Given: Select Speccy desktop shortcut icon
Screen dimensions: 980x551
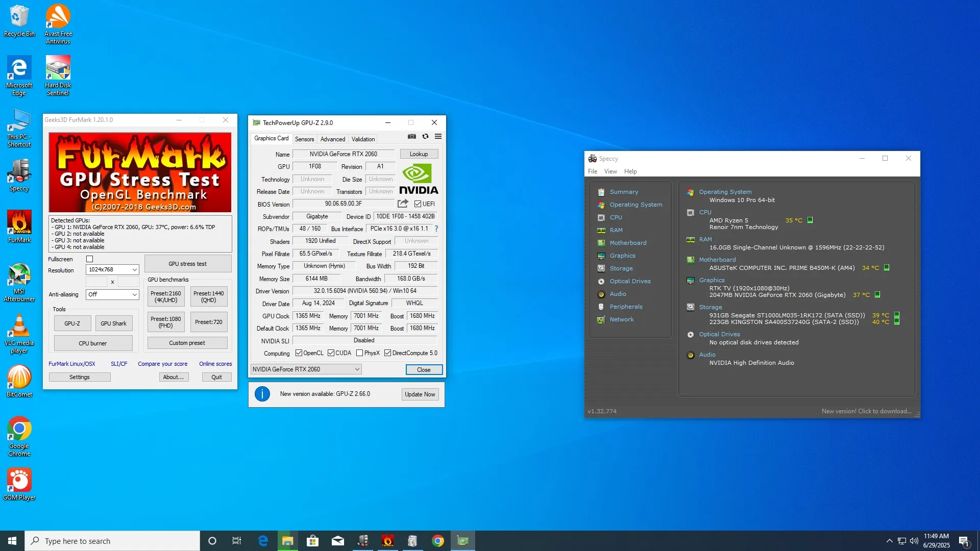Looking at the screenshot, I should [x=19, y=175].
